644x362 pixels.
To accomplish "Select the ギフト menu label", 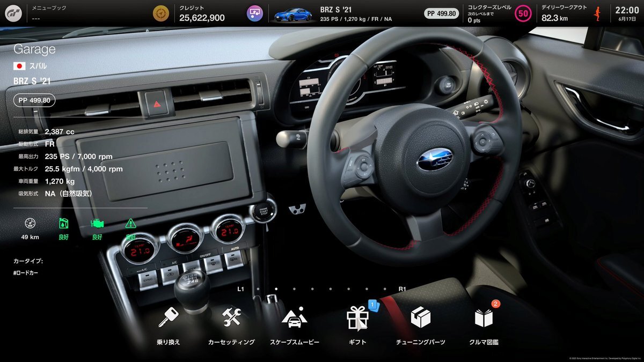I will 357,342.
